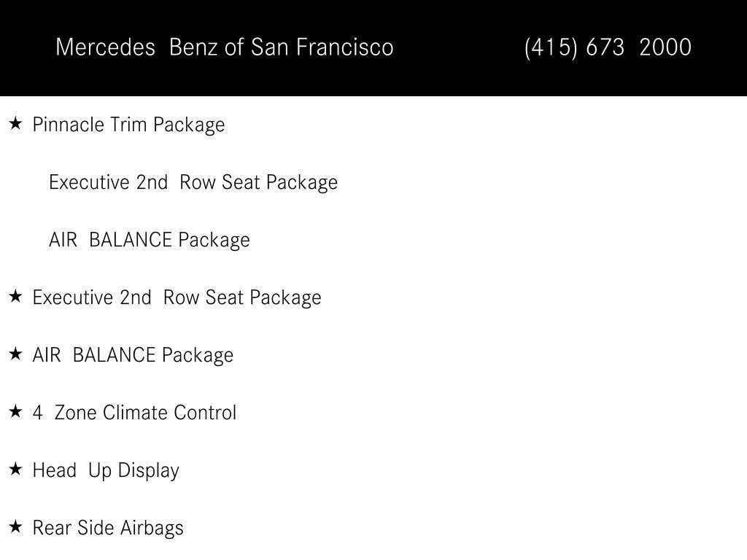Viewport: 747px width, 560px height.
Task: Click the word Mercedes in the header
Action: pos(105,47)
